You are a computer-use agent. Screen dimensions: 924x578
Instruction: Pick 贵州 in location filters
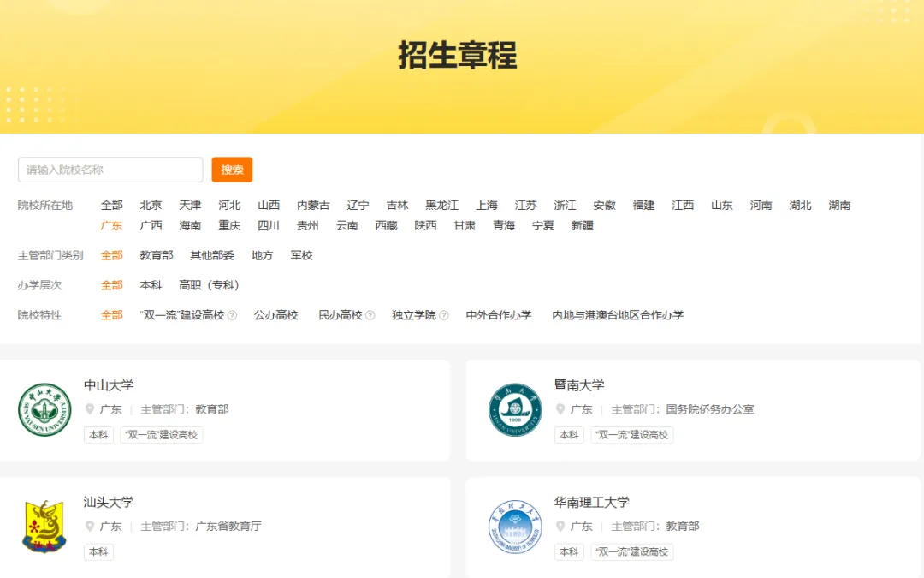pos(308,226)
